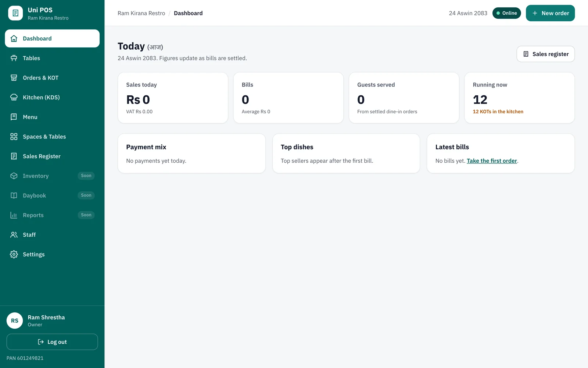Click the Uni POS logo icon
The height and width of the screenshot is (368, 588).
15,13
